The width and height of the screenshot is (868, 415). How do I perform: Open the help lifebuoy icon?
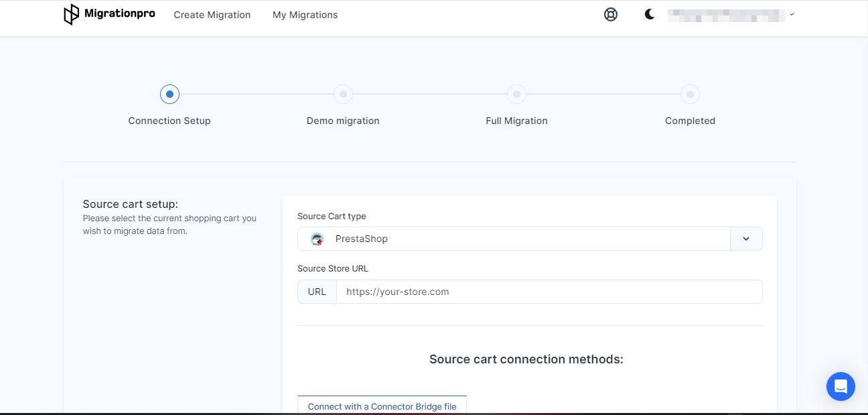611,14
